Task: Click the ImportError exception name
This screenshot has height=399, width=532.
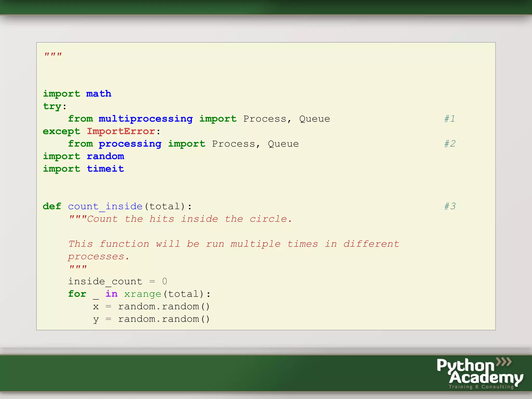Action: [x=121, y=131]
